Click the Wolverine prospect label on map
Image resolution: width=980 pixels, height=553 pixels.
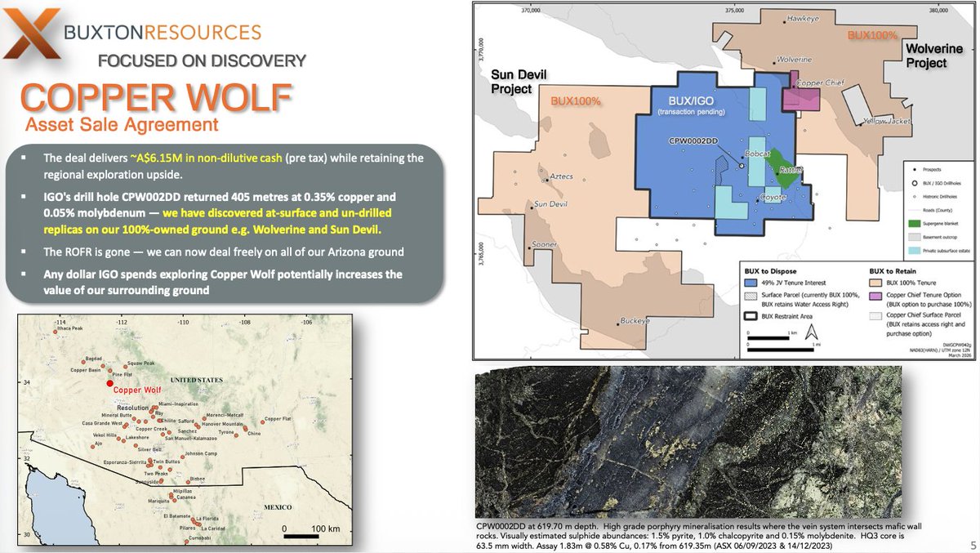(x=793, y=60)
